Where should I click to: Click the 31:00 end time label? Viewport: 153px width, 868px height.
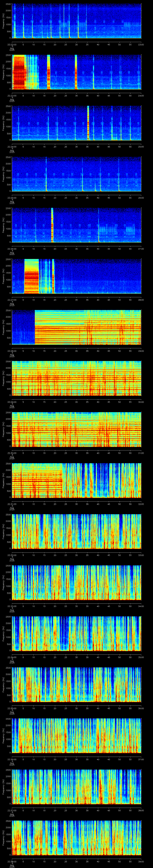141,453
